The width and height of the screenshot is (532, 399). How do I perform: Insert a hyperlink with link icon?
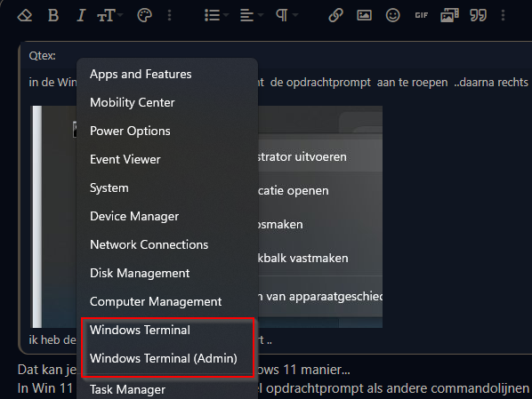pyautogui.click(x=335, y=16)
